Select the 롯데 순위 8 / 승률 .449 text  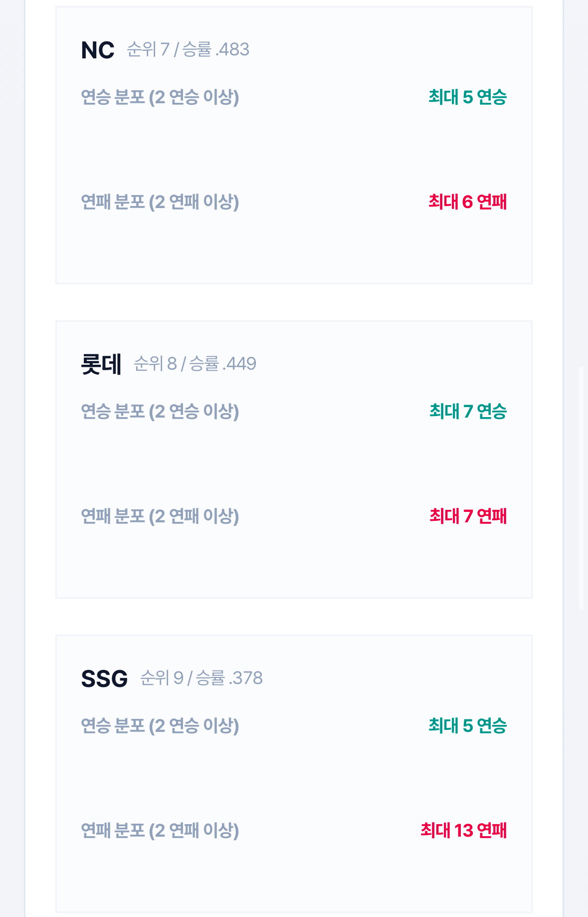[x=195, y=364]
